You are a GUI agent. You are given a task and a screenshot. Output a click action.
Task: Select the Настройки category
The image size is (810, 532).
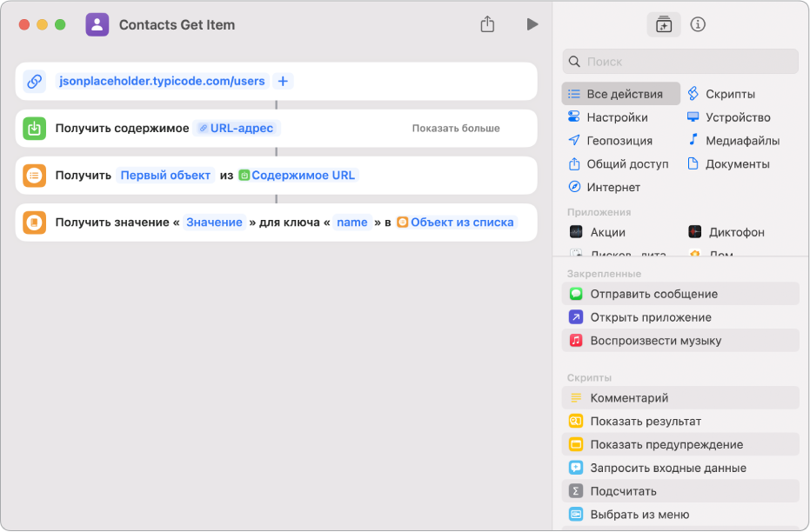coord(607,117)
